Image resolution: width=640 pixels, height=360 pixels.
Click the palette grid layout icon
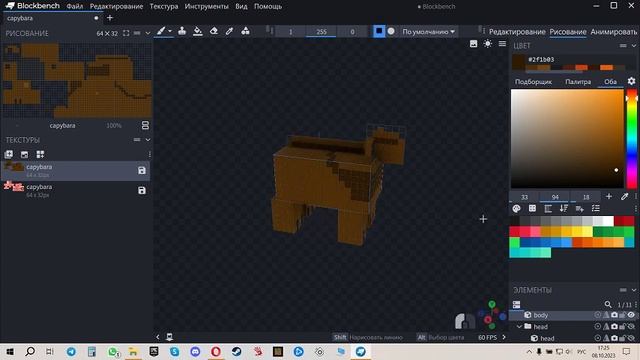532,209
